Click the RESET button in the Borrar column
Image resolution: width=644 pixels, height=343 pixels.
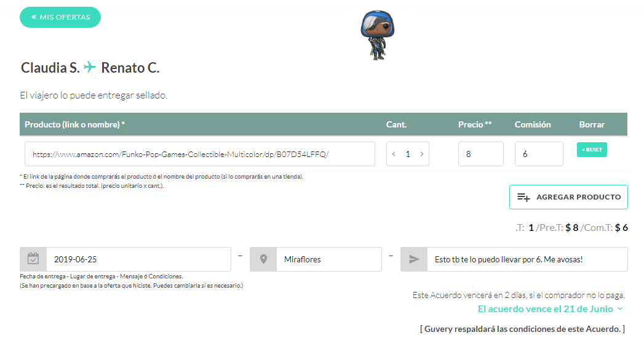592,150
